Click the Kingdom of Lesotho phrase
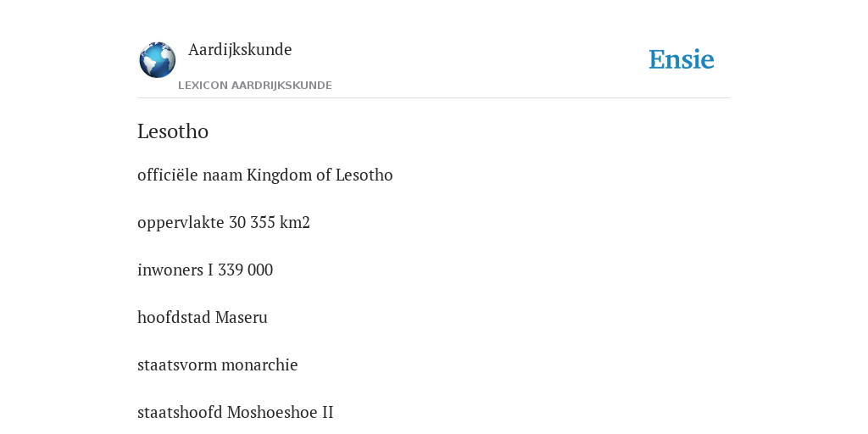The height and width of the screenshot is (434, 868). [x=320, y=175]
